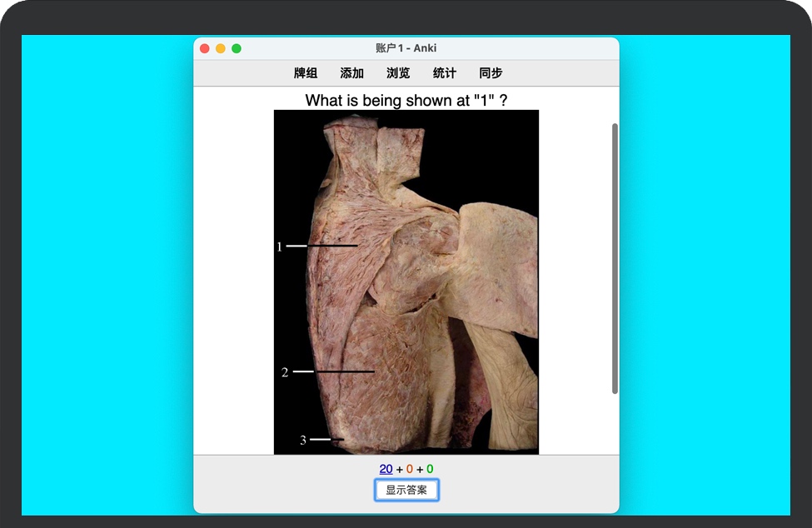Click the orange learning count 0
The image size is (812, 528).
coord(410,469)
